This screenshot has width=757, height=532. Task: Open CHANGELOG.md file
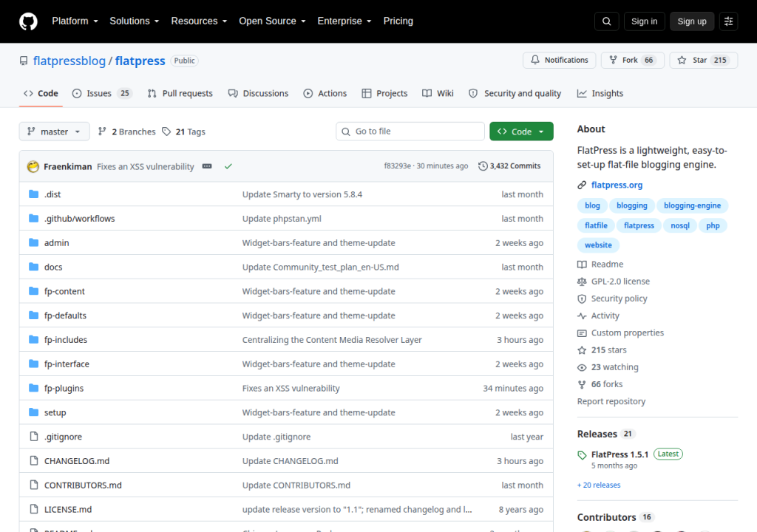click(x=77, y=460)
